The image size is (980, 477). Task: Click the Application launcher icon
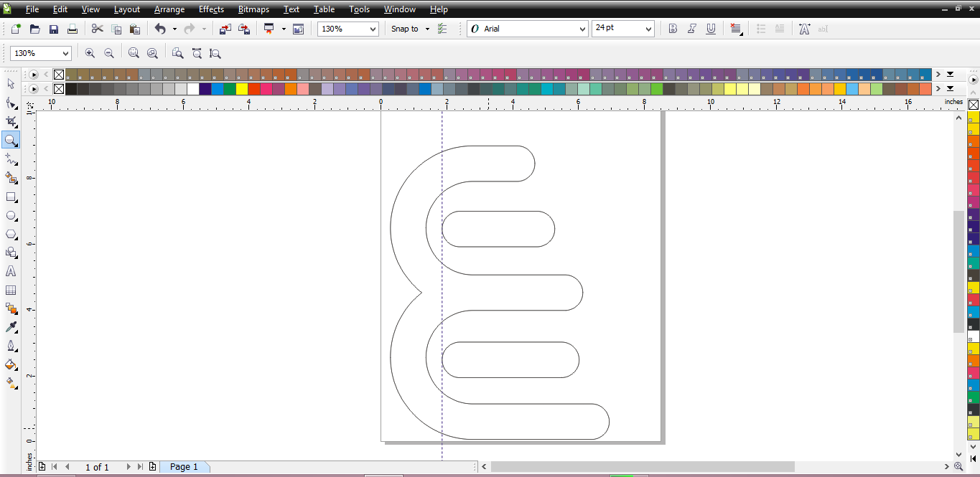click(269, 29)
